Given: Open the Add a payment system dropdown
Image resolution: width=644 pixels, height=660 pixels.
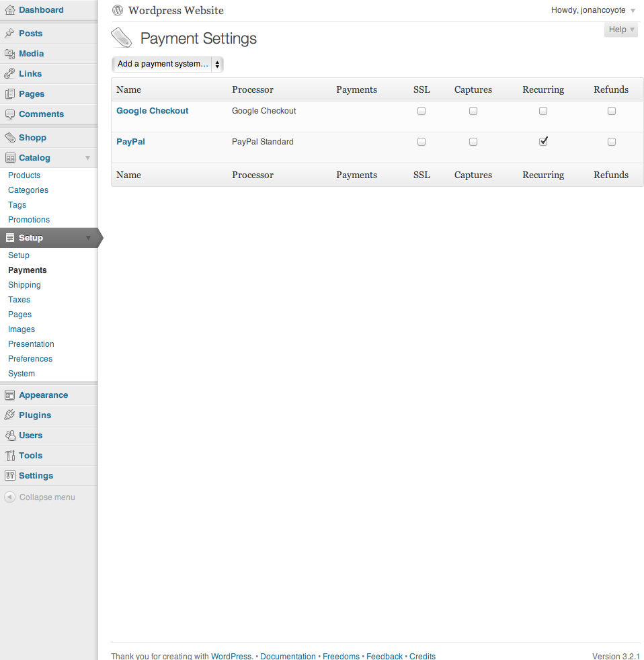Looking at the screenshot, I should click(167, 65).
